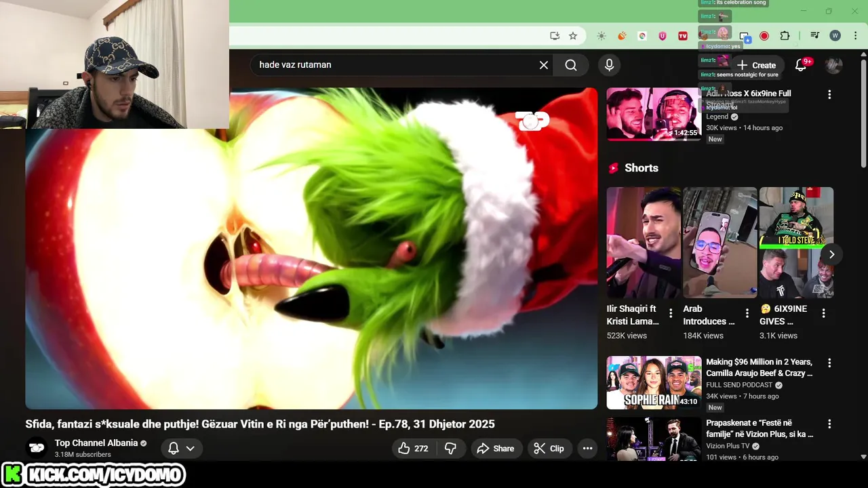Open the Extensions puzzle-piece menu
This screenshot has width=868, height=488.
click(785, 36)
